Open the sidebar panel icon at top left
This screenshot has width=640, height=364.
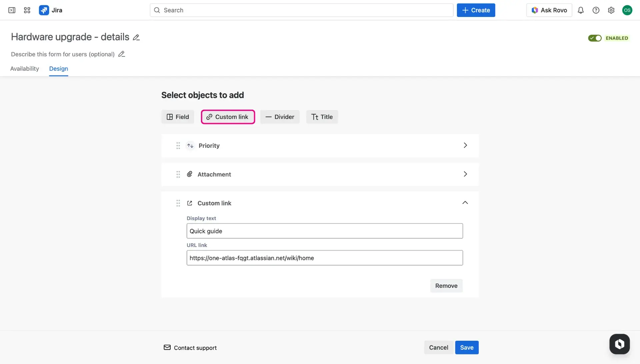coord(12,10)
